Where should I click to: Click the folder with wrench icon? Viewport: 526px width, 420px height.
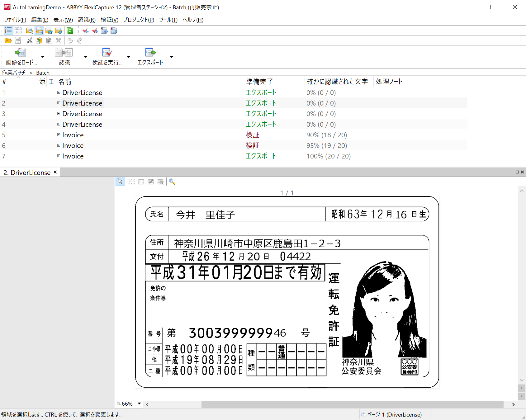(x=30, y=31)
